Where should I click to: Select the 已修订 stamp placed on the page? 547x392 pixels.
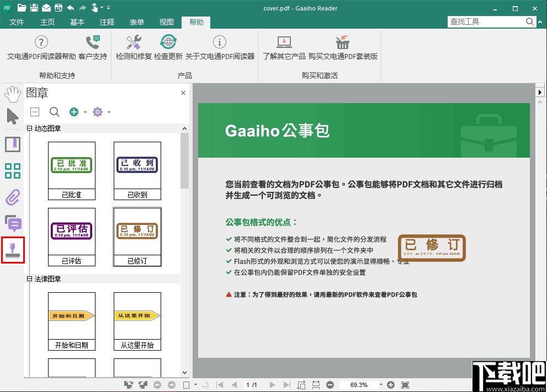tap(432, 248)
